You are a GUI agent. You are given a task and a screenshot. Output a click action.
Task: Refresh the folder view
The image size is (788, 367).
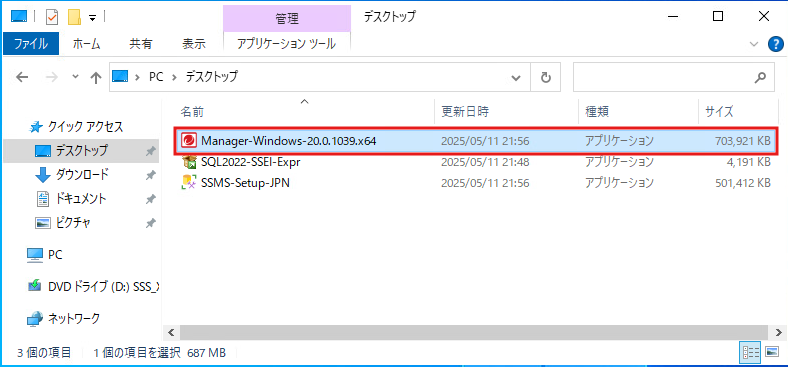coord(546,77)
